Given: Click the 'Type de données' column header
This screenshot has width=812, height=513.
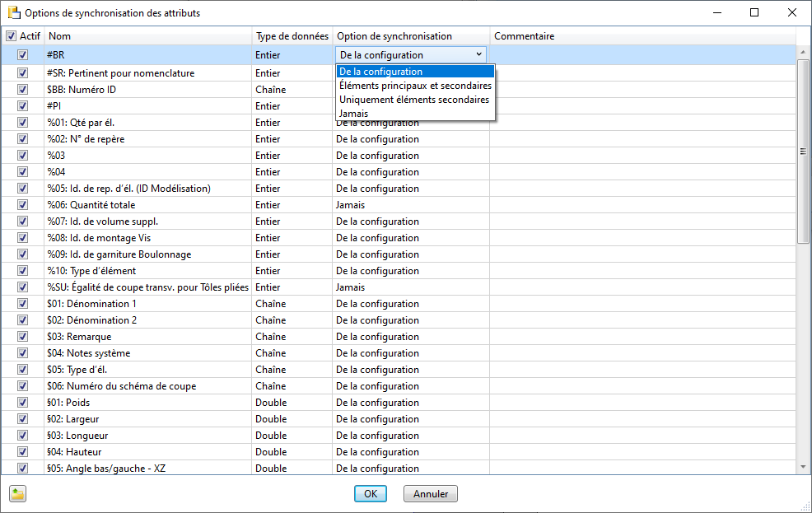Looking at the screenshot, I should click(x=292, y=36).
